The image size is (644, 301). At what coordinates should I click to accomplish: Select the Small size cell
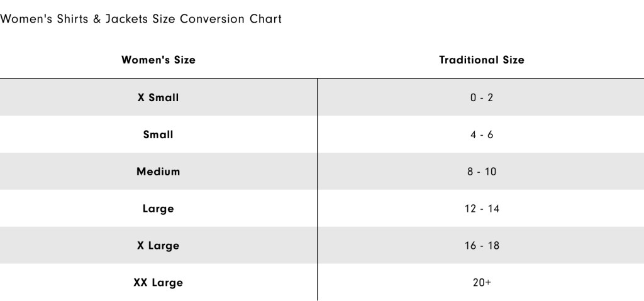pyautogui.click(x=158, y=134)
